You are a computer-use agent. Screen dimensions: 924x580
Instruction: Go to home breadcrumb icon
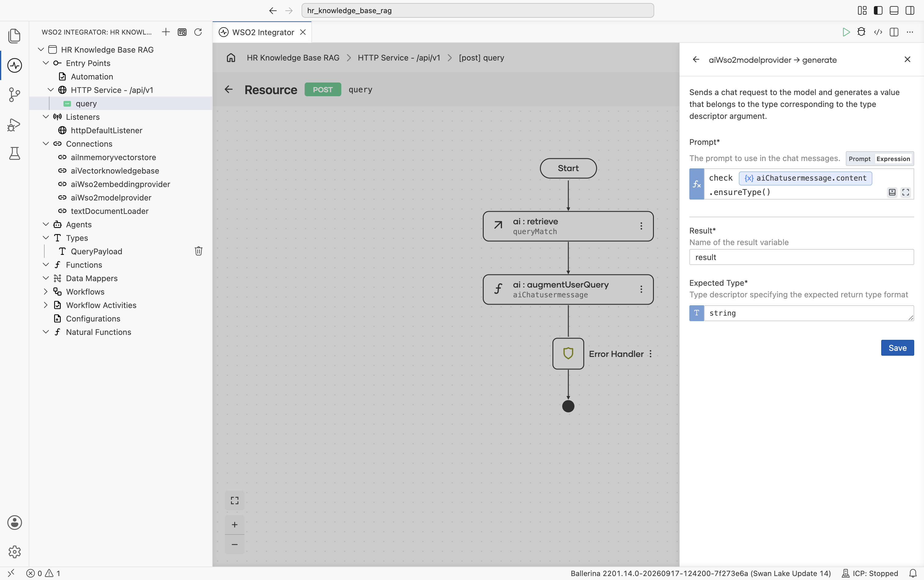pyautogui.click(x=231, y=57)
